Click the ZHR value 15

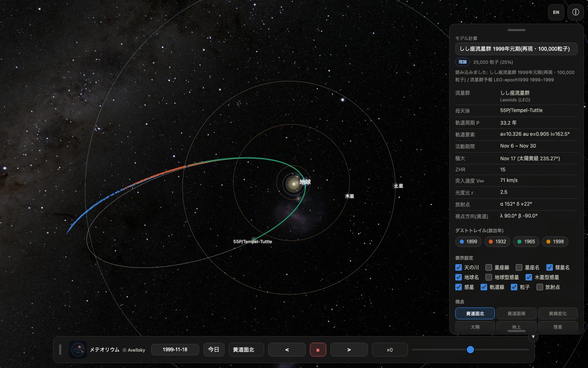pyautogui.click(x=503, y=169)
